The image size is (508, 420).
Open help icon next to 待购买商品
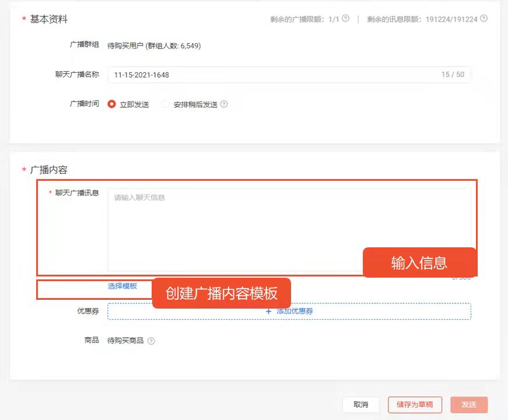[x=151, y=341]
